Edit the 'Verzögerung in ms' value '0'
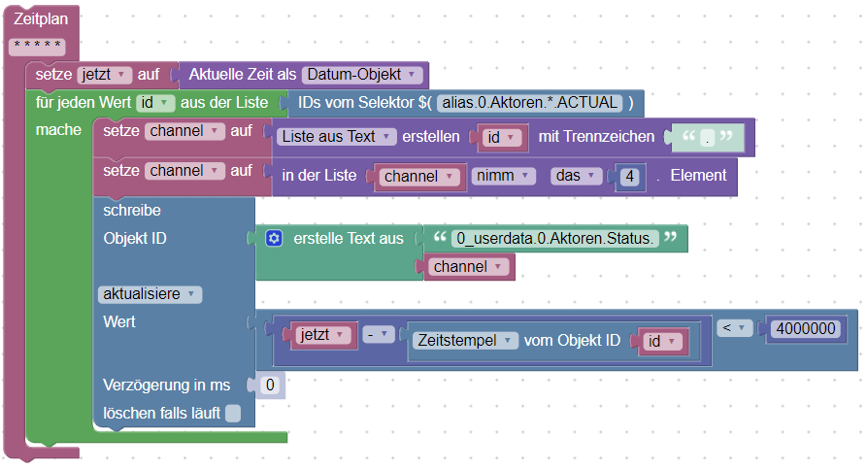This screenshot has height=470, width=868. click(x=270, y=386)
